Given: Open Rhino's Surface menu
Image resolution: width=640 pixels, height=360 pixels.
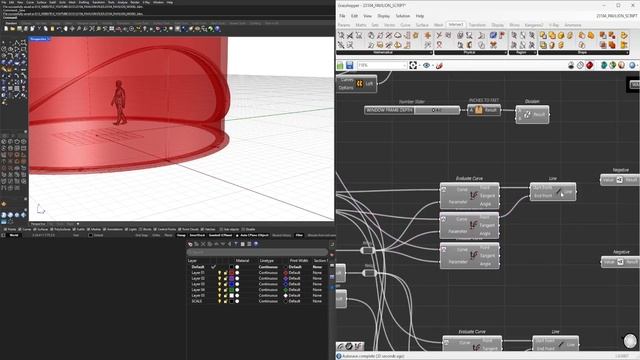Looking at the screenshot, I should (x=41, y=2).
